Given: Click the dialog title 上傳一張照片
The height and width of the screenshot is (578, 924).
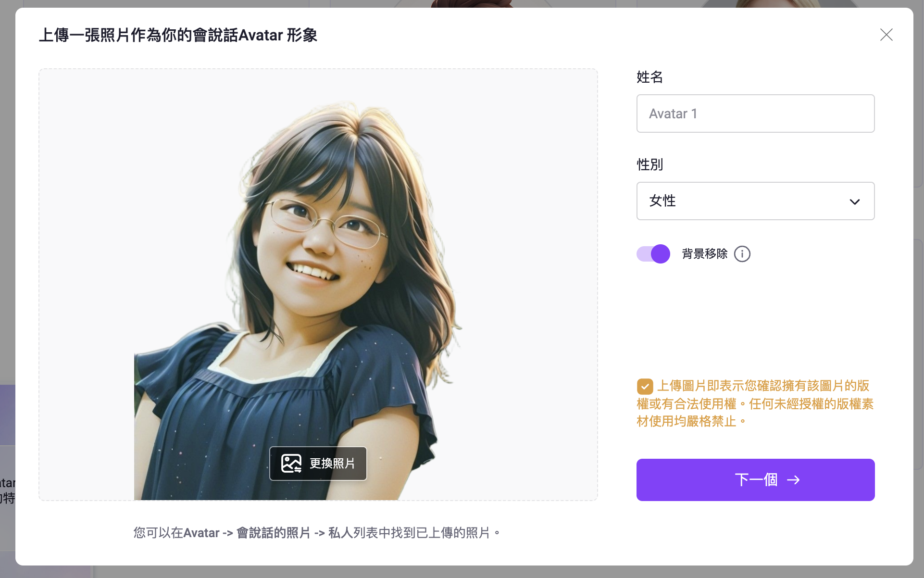Looking at the screenshot, I should tap(178, 35).
